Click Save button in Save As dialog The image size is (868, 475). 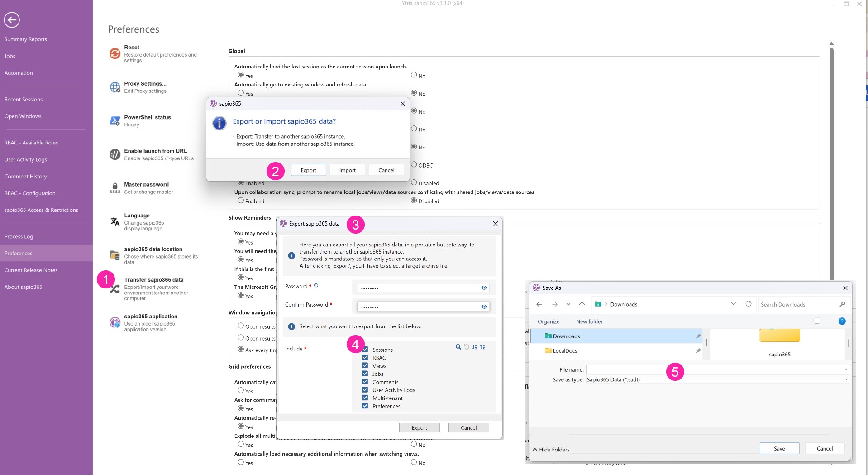(779, 448)
